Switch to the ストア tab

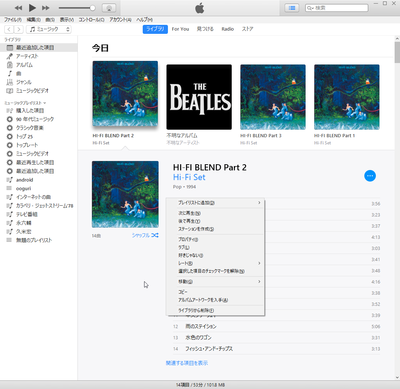247,29
